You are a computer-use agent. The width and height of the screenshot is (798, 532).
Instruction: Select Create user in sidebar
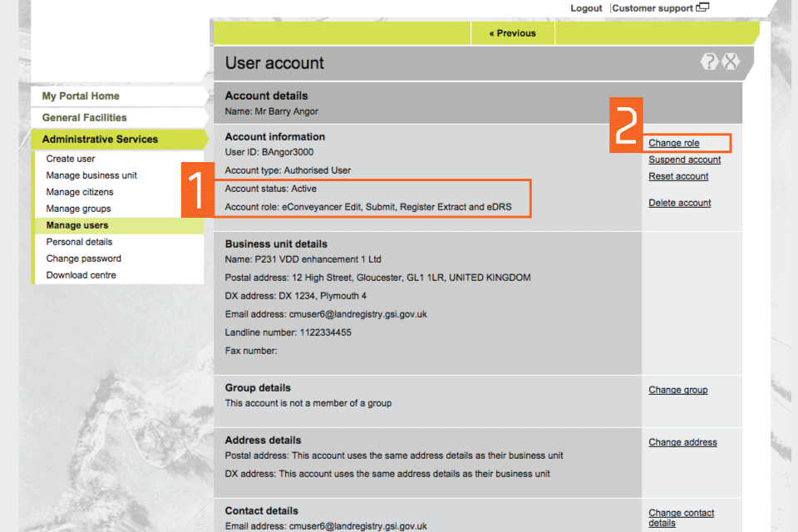pyautogui.click(x=71, y=159)
